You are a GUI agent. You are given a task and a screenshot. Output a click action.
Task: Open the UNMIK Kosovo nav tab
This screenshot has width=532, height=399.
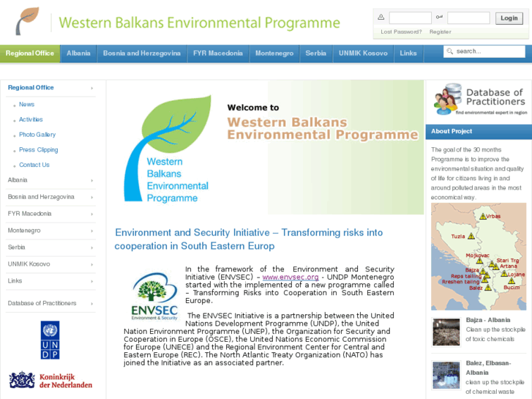click(363, 53)
